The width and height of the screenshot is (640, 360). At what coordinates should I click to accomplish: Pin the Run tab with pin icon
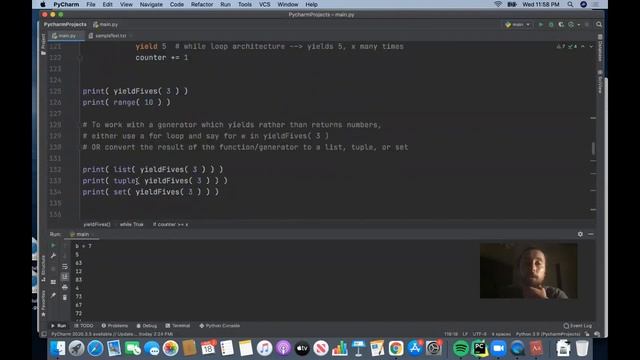[x=53, y=295]
